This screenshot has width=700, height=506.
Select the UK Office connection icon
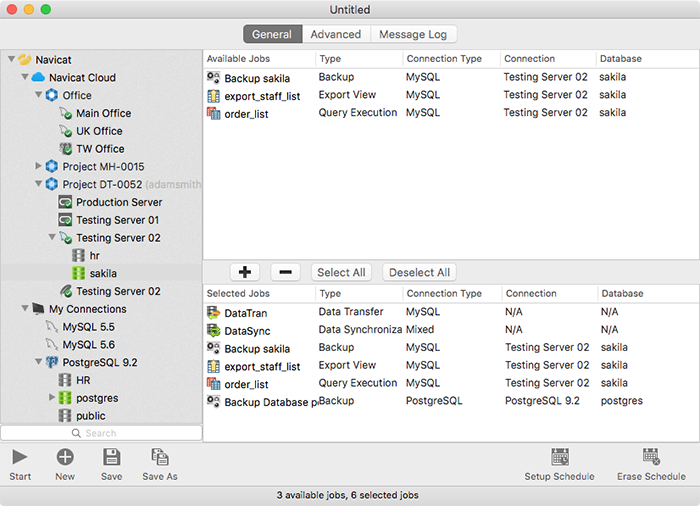click(x=66, y=131)
